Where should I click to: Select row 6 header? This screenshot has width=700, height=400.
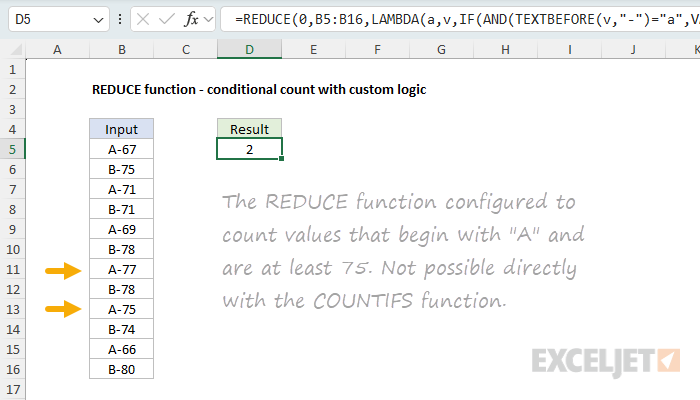[12, 169]
